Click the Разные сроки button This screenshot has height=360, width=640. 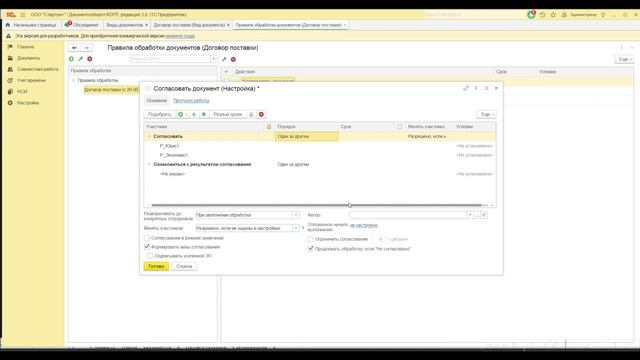[x=228, y=115]
